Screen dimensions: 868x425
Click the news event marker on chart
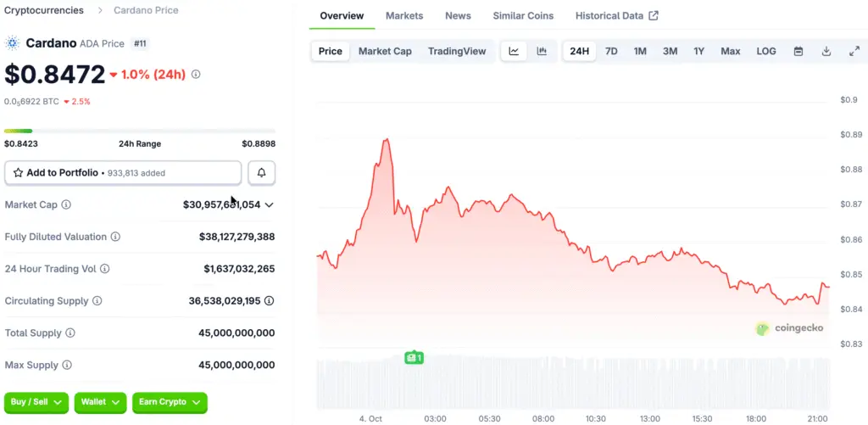pos(414,358)
